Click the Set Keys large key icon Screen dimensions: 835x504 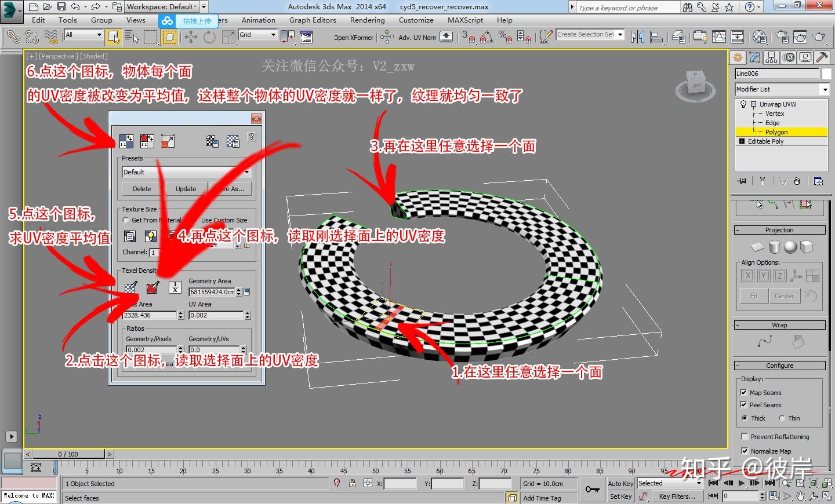click(592, 490)
